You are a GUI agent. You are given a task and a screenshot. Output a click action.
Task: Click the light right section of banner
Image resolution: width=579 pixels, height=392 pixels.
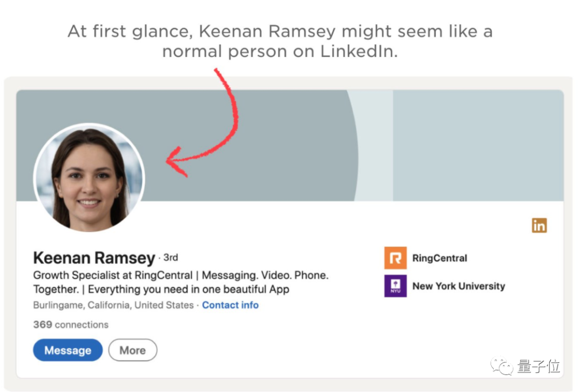(477, 145)
